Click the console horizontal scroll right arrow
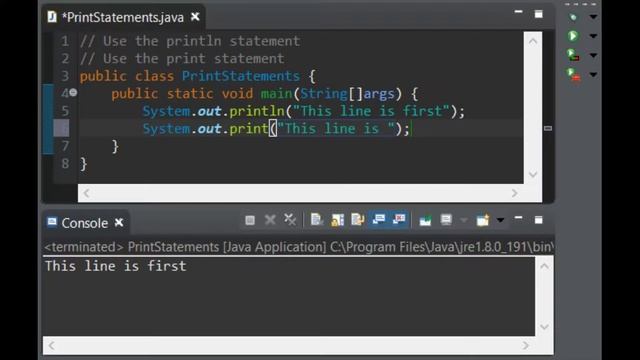Viewport: 640px width, 360px height. tap(526, 346)
